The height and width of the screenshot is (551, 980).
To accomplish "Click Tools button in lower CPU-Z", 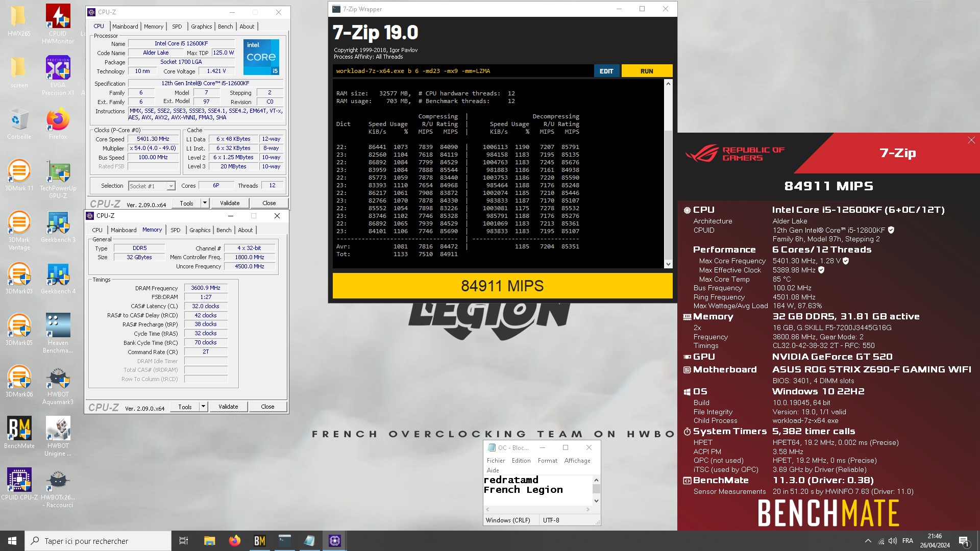I will click(185, 407).
